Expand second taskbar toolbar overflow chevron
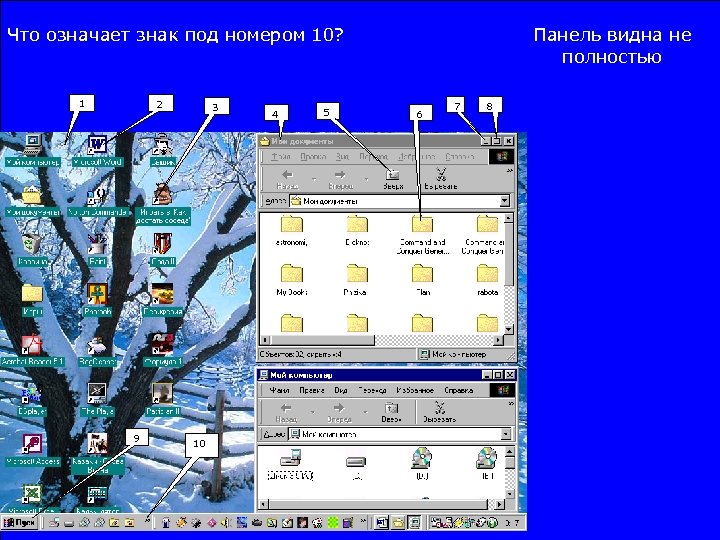 (x=363, y=521)
